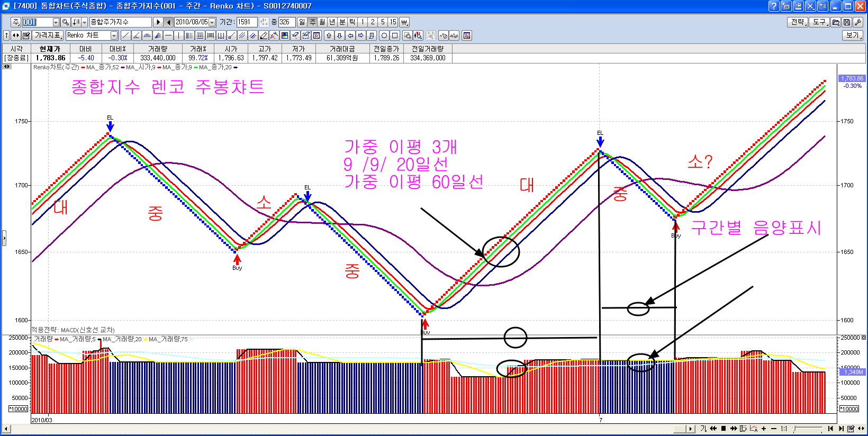This screenshot has height=436, width=868.
Task: Open the date 2010/08/05 dropdown
Action: pos(212,22)
